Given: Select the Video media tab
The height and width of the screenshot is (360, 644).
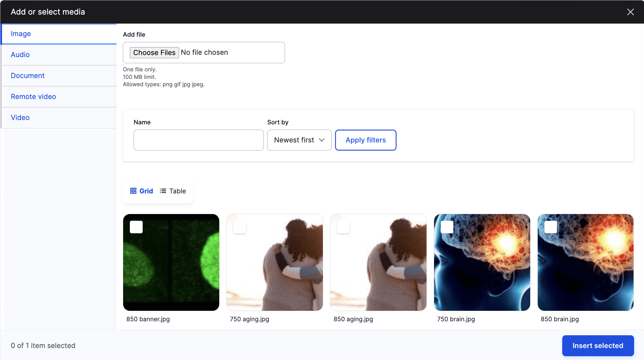Looking at the screenshot, I should 20,117.
